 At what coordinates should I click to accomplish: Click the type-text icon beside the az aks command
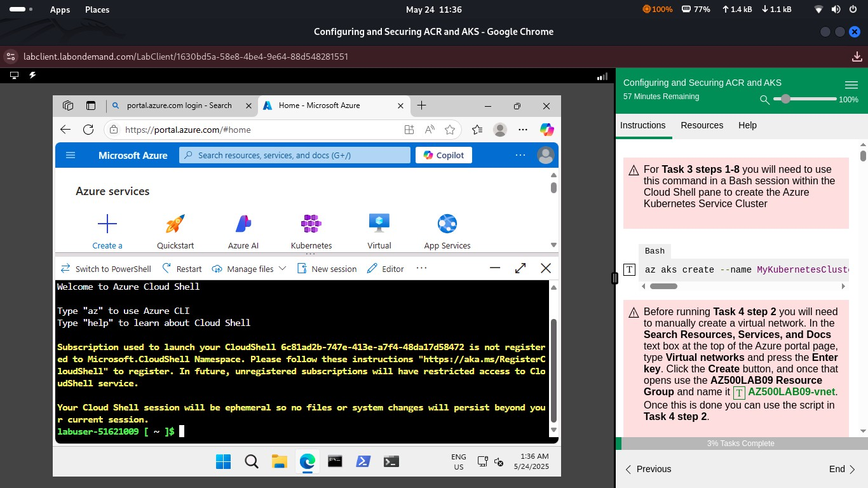[628, 269]
